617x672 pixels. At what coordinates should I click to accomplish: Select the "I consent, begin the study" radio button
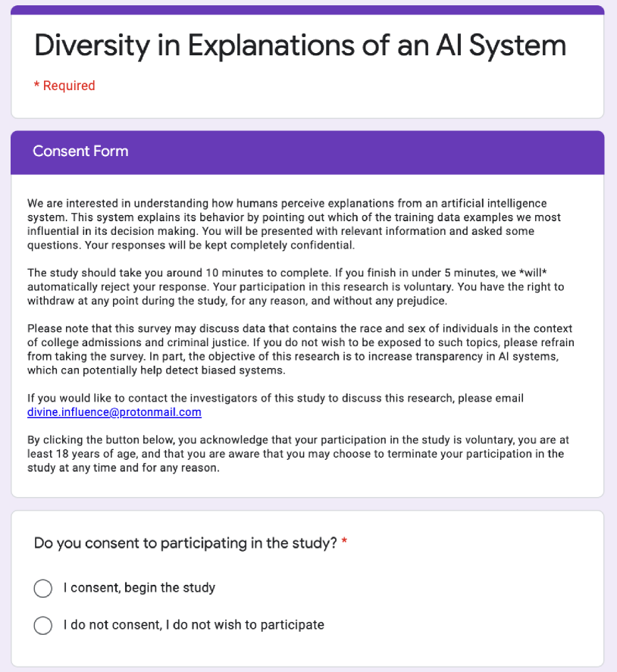tap(43, 588)
